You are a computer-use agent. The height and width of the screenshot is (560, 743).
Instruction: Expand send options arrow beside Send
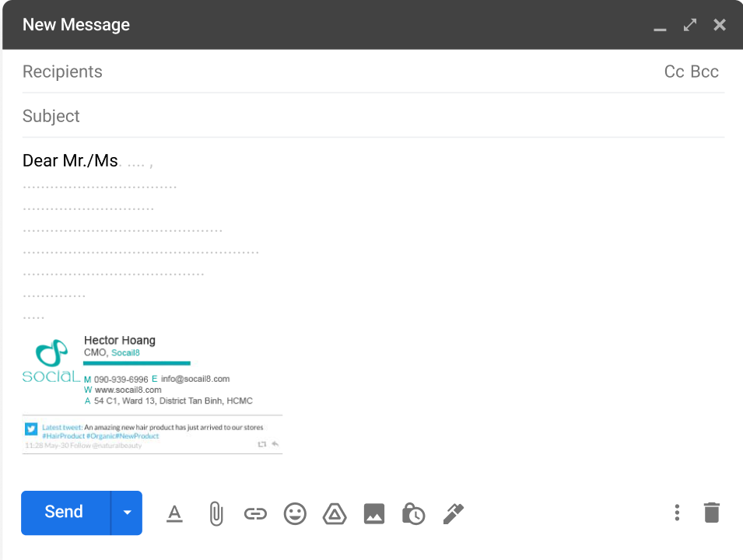(x=127, y=513)
